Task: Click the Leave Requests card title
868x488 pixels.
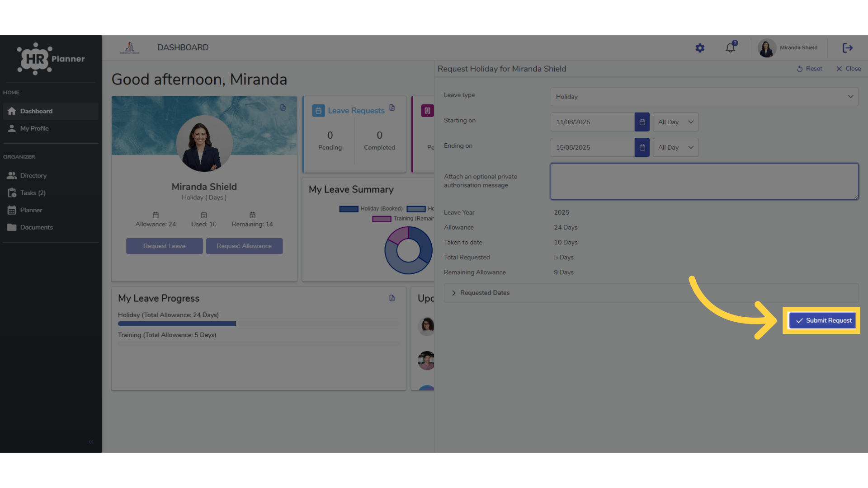Action: click(356, 111)
